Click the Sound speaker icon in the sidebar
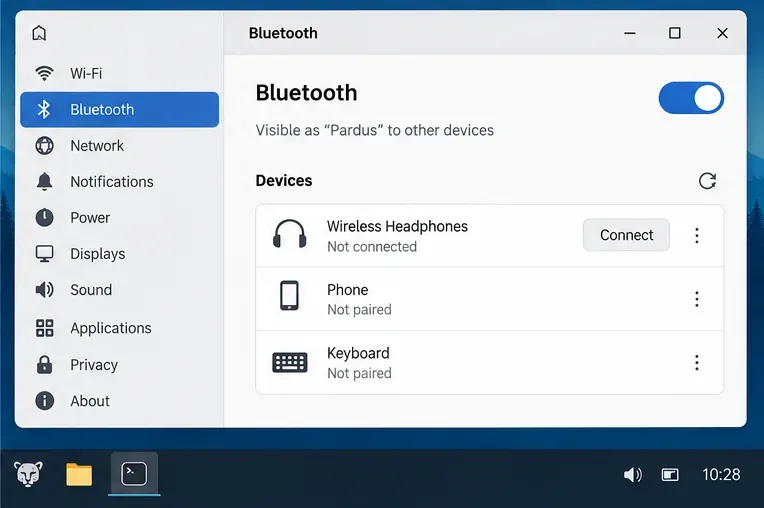 tap(44, 290)
